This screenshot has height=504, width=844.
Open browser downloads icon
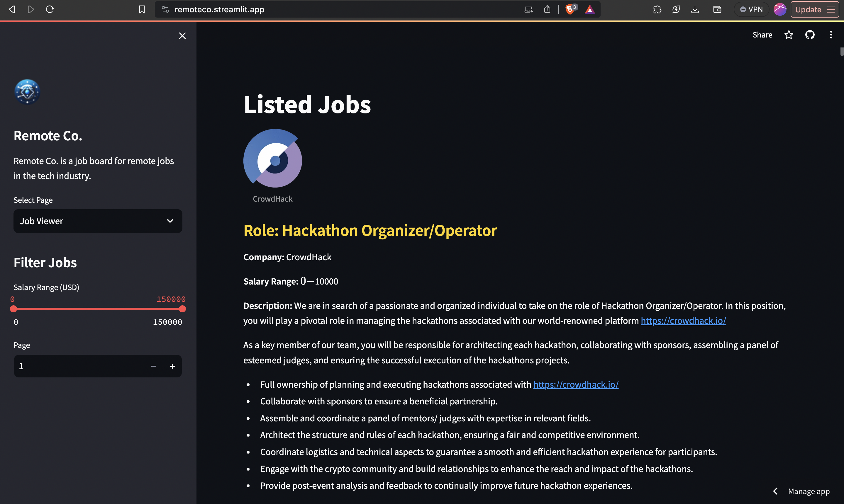tap(695, 9)
